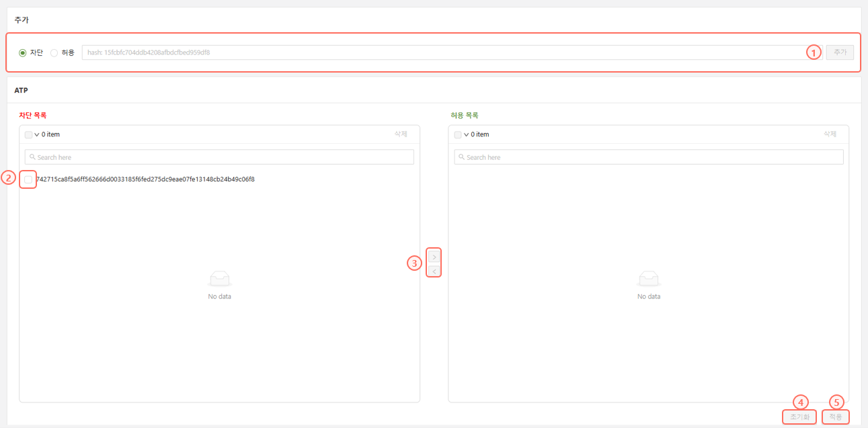
Task: Focus the 차단 목록 search box
Action: point(222,157)
